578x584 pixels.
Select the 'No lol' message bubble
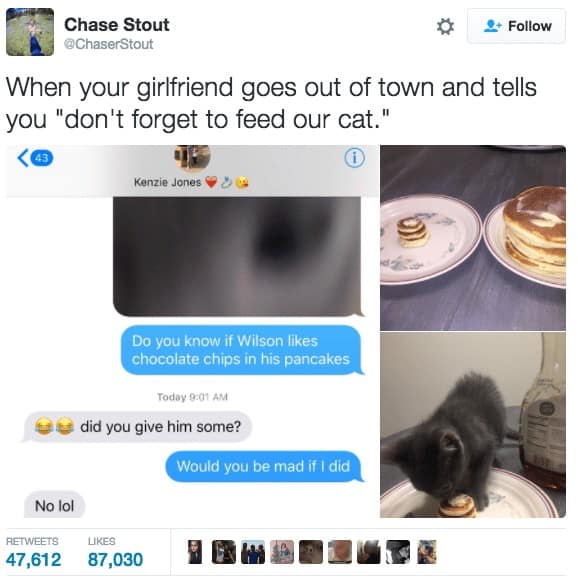tap(54, 505)
